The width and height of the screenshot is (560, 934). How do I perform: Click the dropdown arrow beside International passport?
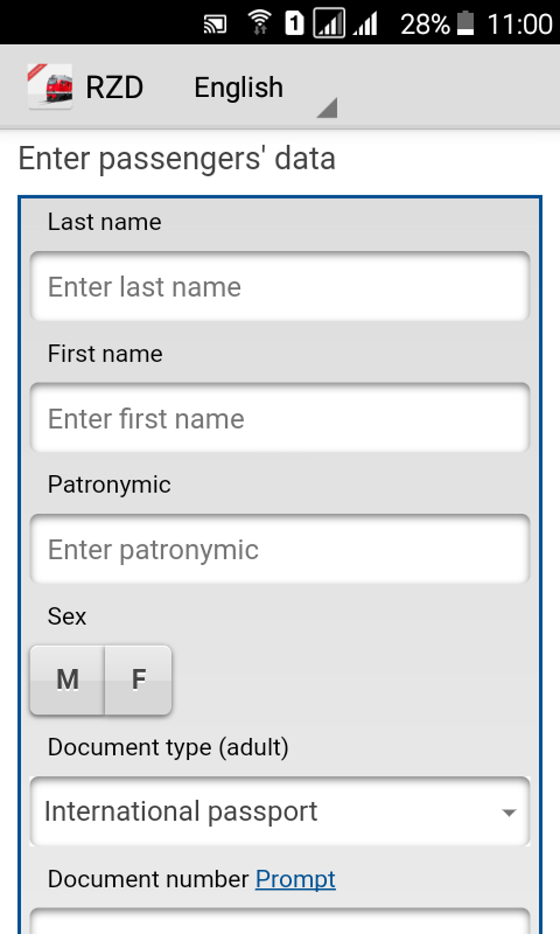pyautogui.click(x=509, y=812)
